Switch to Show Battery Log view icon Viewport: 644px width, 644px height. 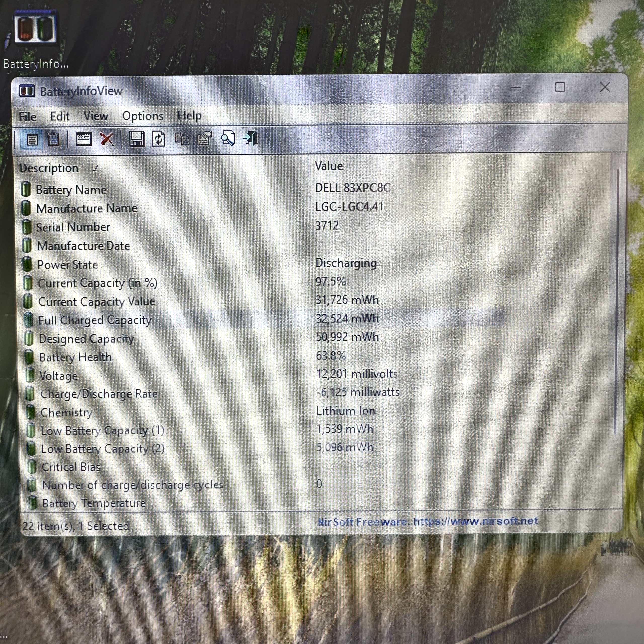click(53, 139)
